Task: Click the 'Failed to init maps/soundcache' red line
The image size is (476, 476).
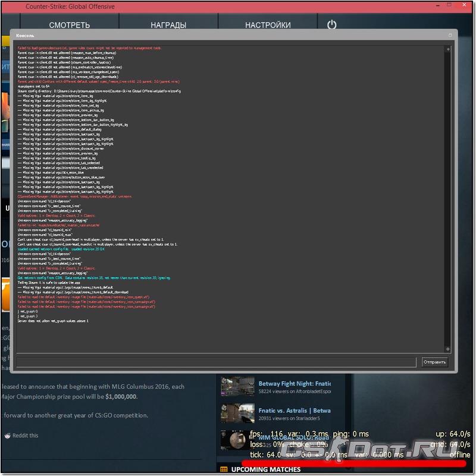Action: [58, 226]
